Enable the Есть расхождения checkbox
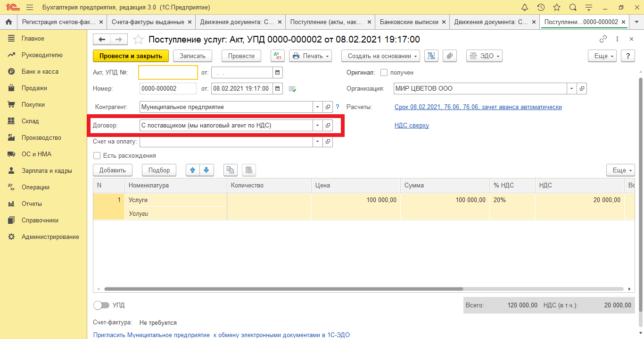Viewport: 644px width, 339px height. tap(97, 155)
